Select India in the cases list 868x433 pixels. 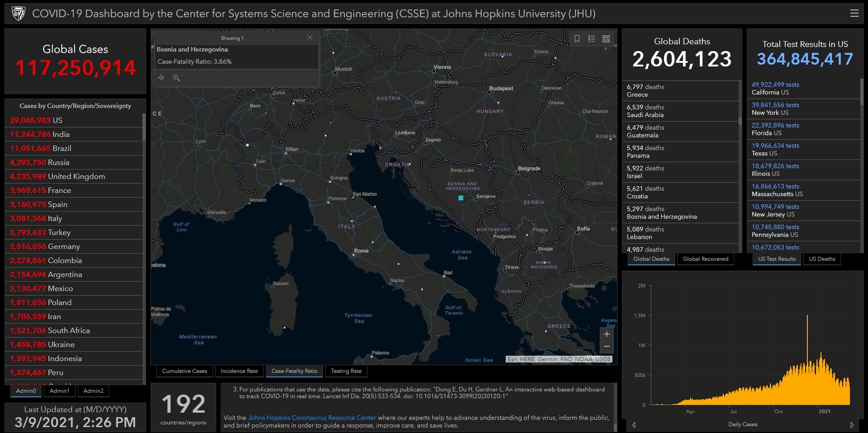click(x=74, y=134)
